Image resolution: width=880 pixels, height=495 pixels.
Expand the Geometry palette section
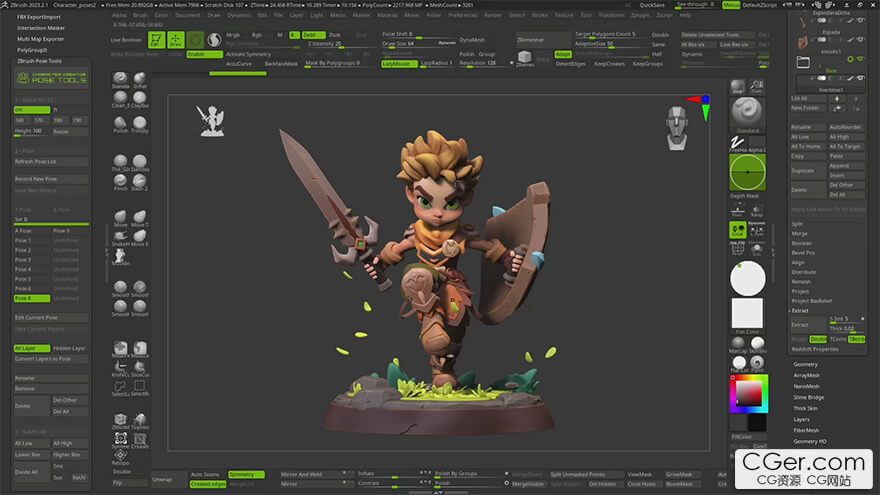click(x=805, y=364)
